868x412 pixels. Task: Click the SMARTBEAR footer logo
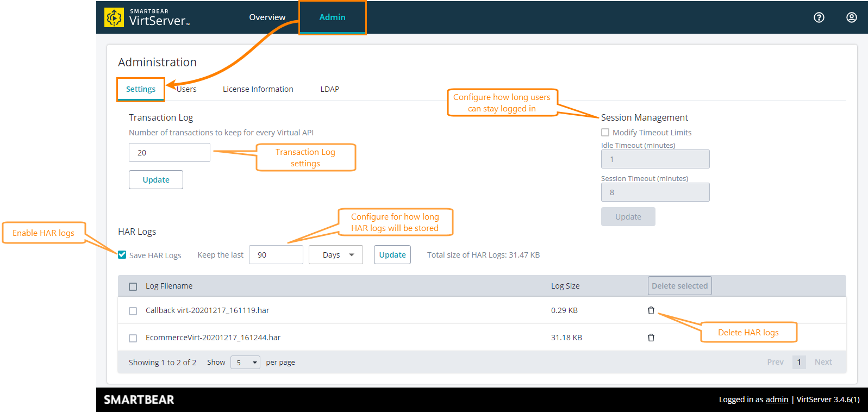point(139,399)
